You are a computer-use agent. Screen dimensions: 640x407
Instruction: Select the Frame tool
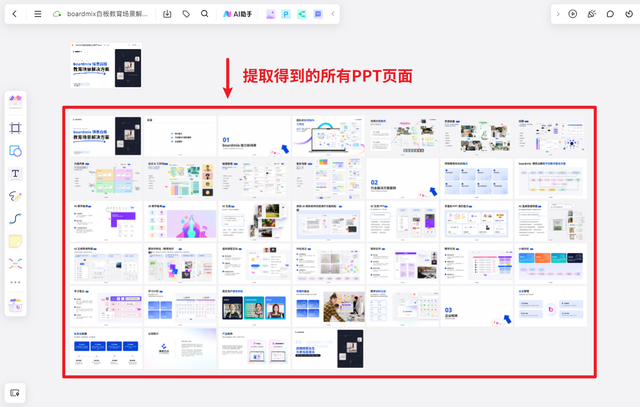coord(16,128)
